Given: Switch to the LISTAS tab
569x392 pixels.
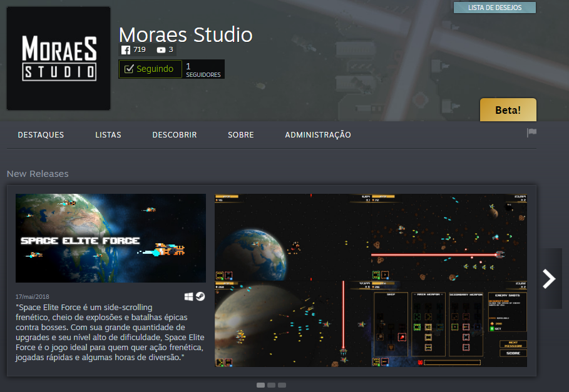Looking at the screenshot, I should click(108, 135).
